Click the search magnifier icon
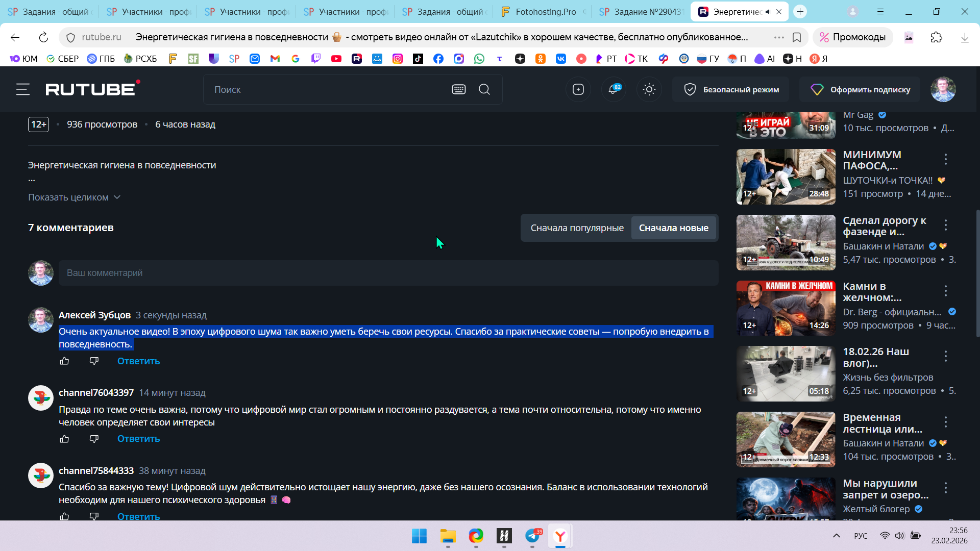Viewport: 980px width, 551px height. (x=484, y=89)
